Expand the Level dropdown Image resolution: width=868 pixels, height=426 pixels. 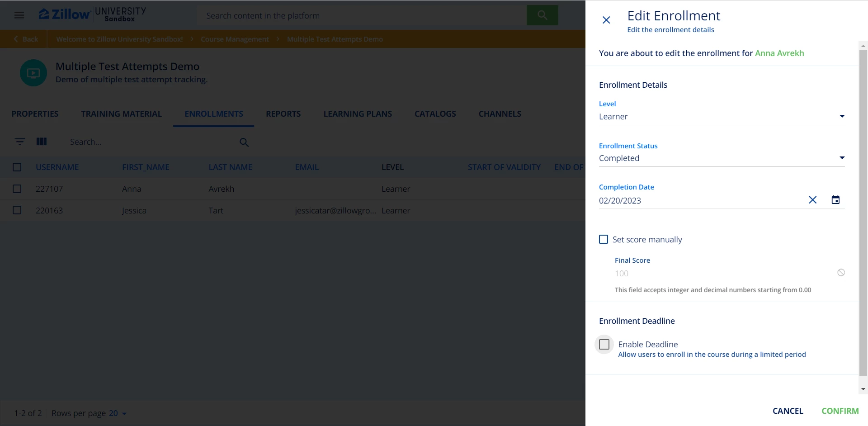click(722, 117)
